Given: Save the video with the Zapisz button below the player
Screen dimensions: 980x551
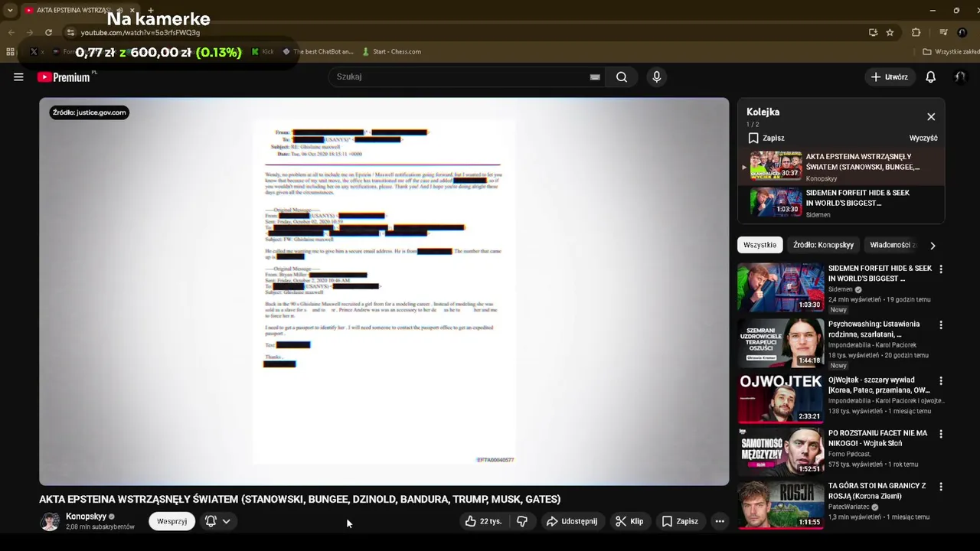Looking at the screenshot, I should pyautogui.click(x=680, y=521).
